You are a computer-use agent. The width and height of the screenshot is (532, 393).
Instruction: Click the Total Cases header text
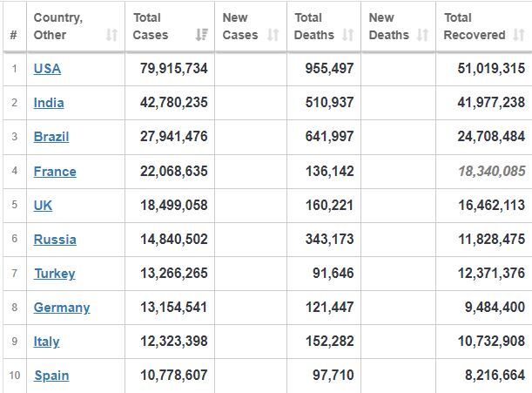tap(151, 26)
